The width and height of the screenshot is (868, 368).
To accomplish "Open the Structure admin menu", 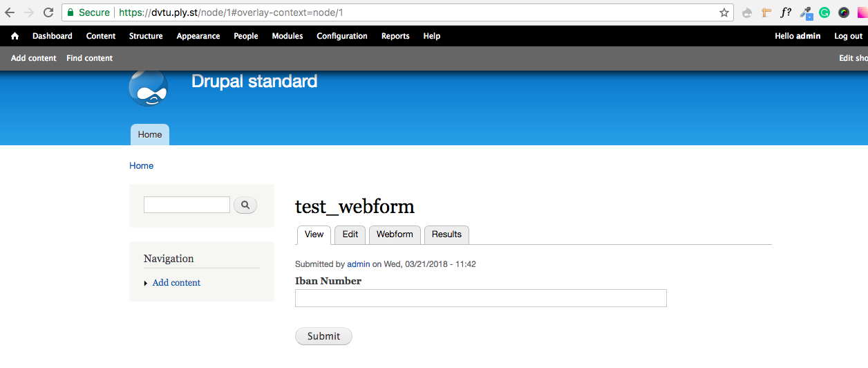I will click(146, 36).
